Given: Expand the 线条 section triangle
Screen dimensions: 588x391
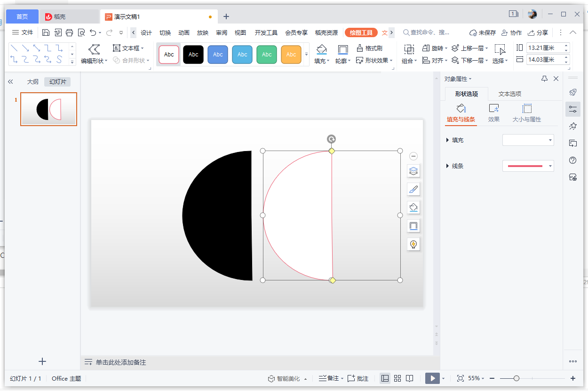Looking at the screenshot, I should tap(447, 166).
